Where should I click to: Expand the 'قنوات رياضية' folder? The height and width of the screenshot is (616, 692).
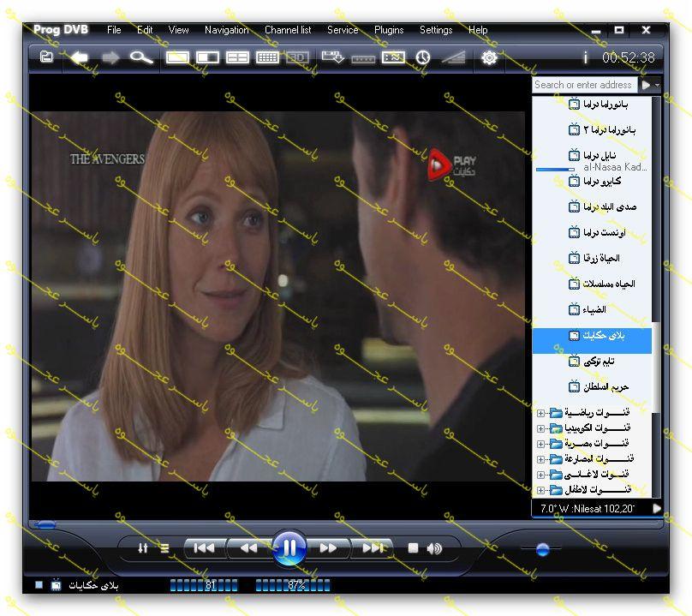click(x=540, y=413)
